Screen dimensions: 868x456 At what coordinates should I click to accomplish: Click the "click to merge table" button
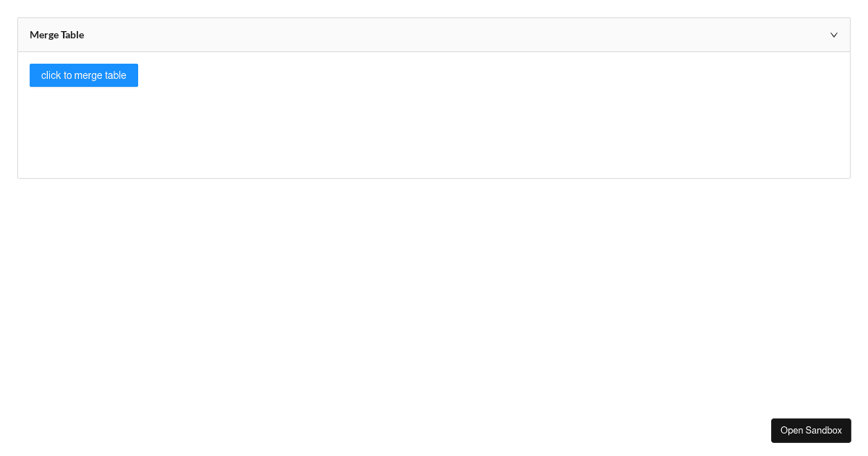coord(84,75)
